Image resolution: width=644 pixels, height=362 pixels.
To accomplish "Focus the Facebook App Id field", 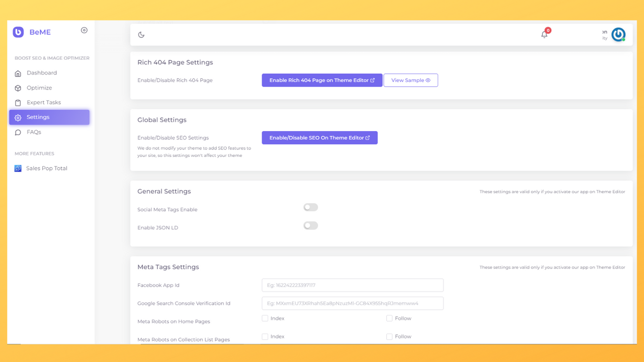I will coord(353,285).
